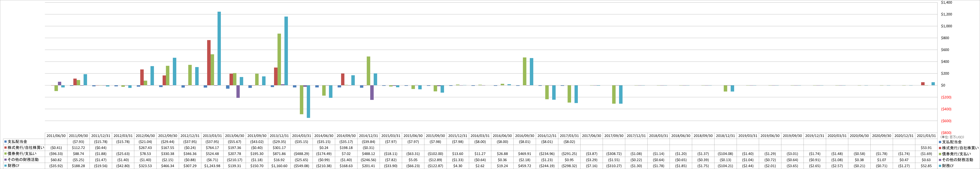Select the $459.72 財務CF cell
980x169 pixels.
[525, 166]
